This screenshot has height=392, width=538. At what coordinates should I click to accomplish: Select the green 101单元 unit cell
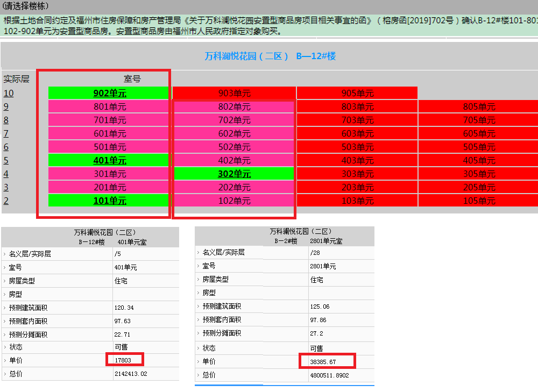(107, 201)
